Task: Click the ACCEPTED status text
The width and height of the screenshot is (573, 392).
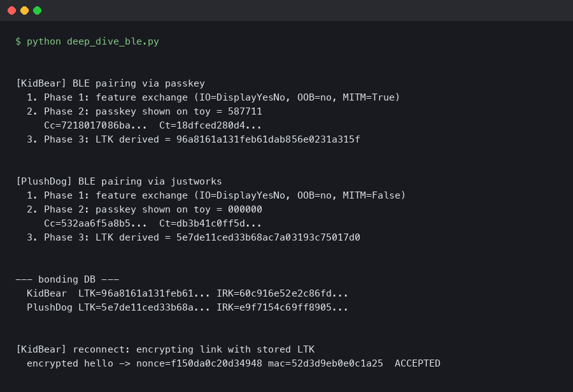Action: (417, 363)
